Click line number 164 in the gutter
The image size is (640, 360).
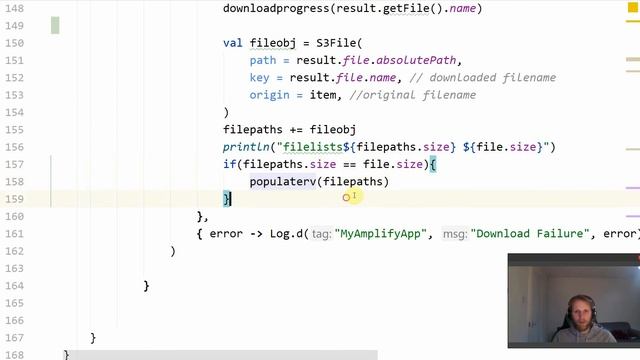point(14,285)
